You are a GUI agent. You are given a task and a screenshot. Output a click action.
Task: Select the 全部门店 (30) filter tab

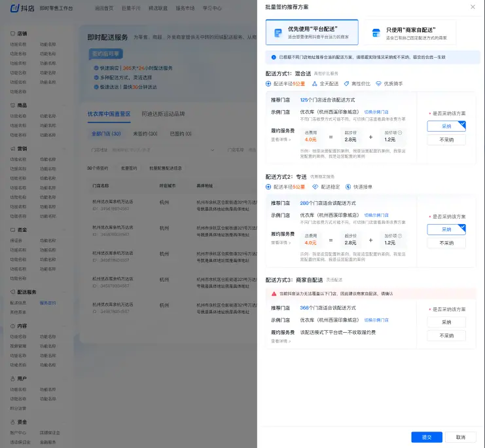[106, 134]
